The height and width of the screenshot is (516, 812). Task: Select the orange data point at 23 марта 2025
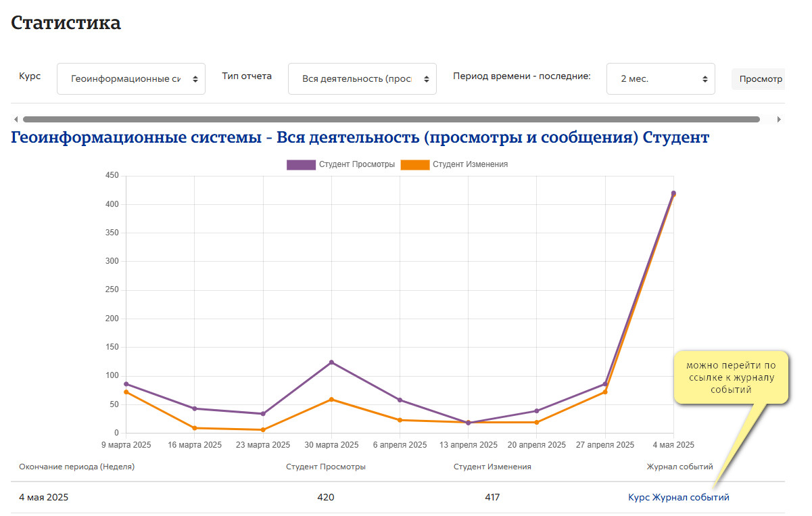263,429
